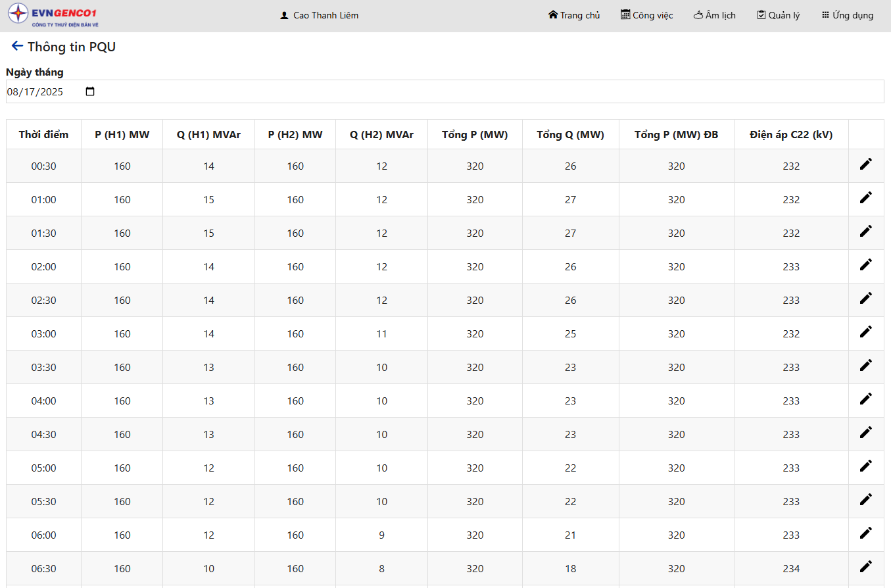Go back using the arrow beside Thông tin PQU
The image size is (891, 588).
tap(17, 46)
